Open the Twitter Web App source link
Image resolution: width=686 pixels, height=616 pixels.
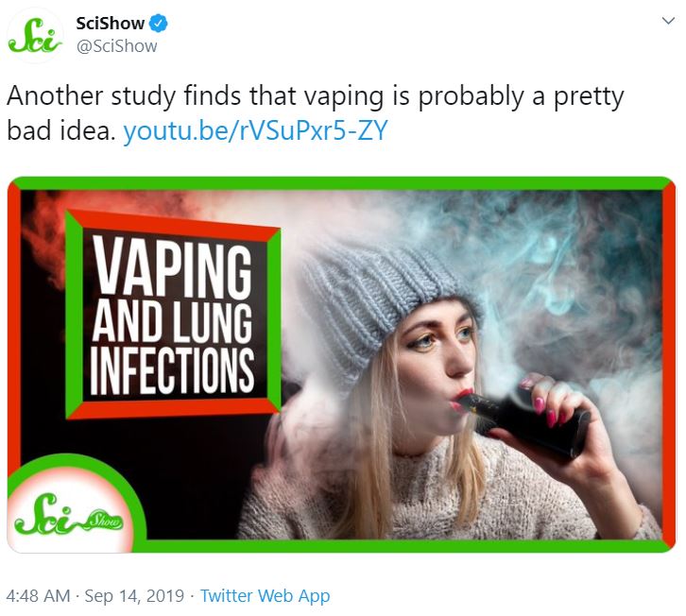coord(266,596)
